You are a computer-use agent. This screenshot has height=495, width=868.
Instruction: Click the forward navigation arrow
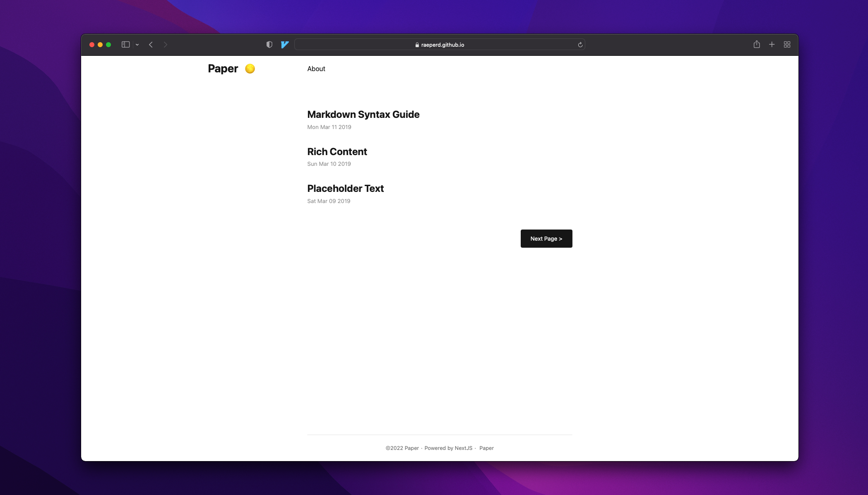point(165,44)
